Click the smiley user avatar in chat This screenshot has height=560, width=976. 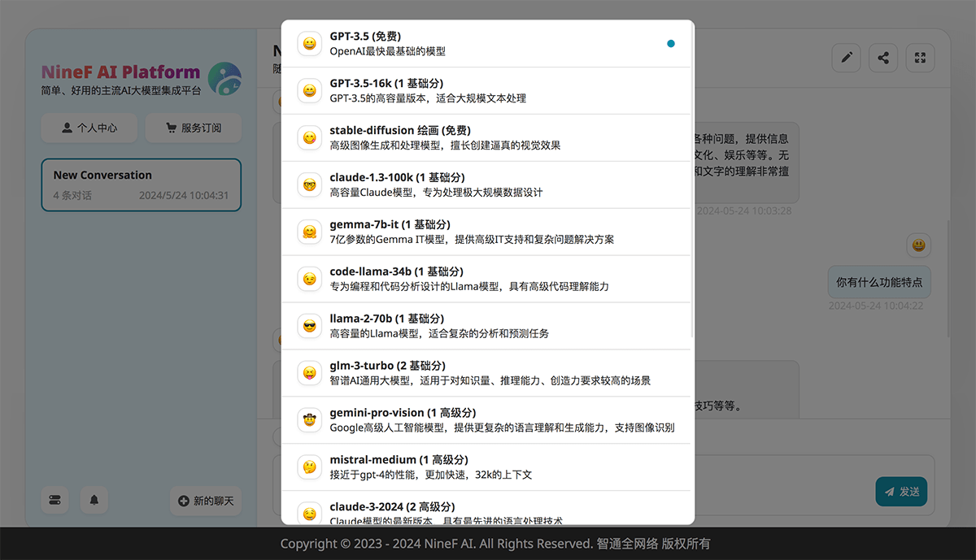pos(918,245)
